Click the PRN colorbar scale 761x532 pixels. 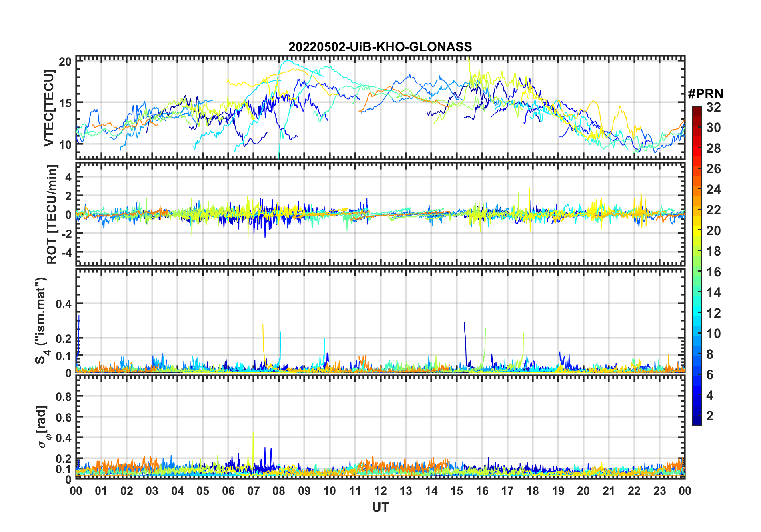click(x=697, y=266)
